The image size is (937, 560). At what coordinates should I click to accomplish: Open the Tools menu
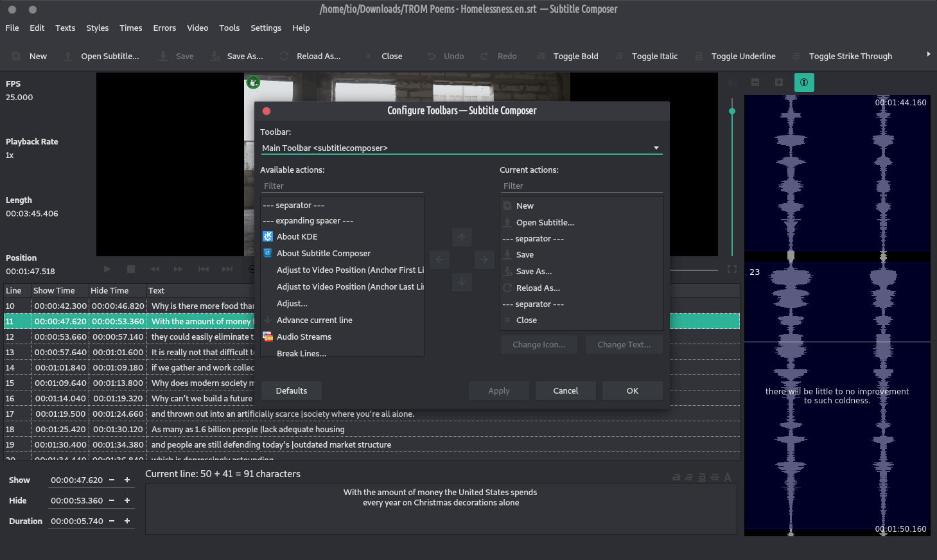(229, 28)
